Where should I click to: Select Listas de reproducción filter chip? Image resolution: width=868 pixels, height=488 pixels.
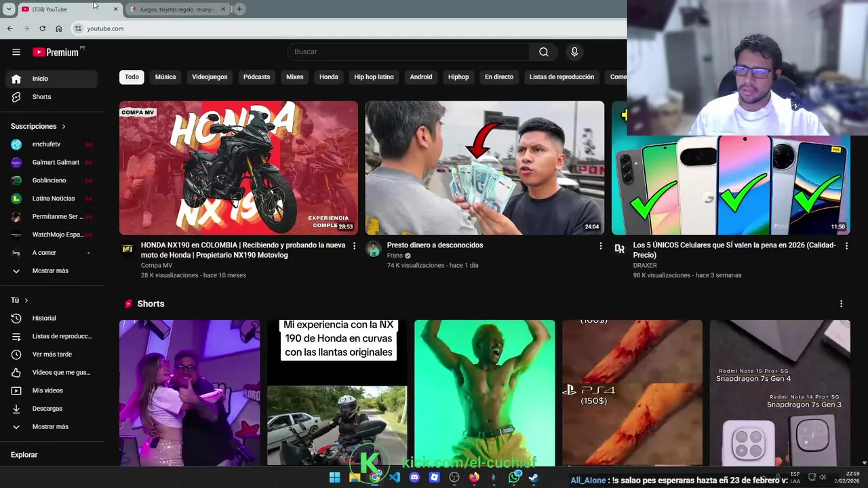point(561,77)
